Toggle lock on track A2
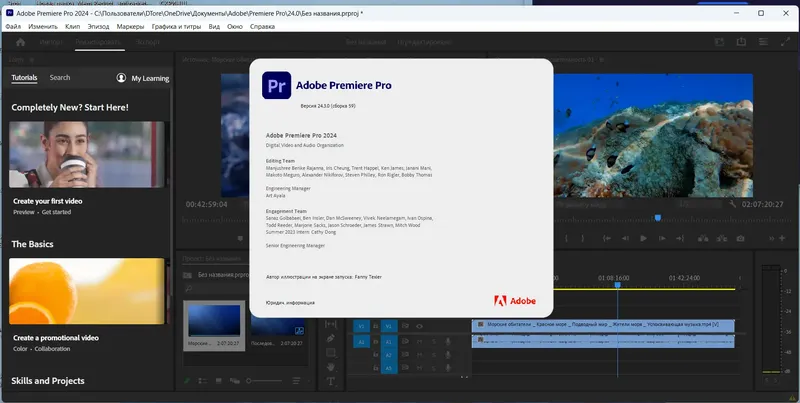The image size is (800, 403). click(x=376, y=355)
